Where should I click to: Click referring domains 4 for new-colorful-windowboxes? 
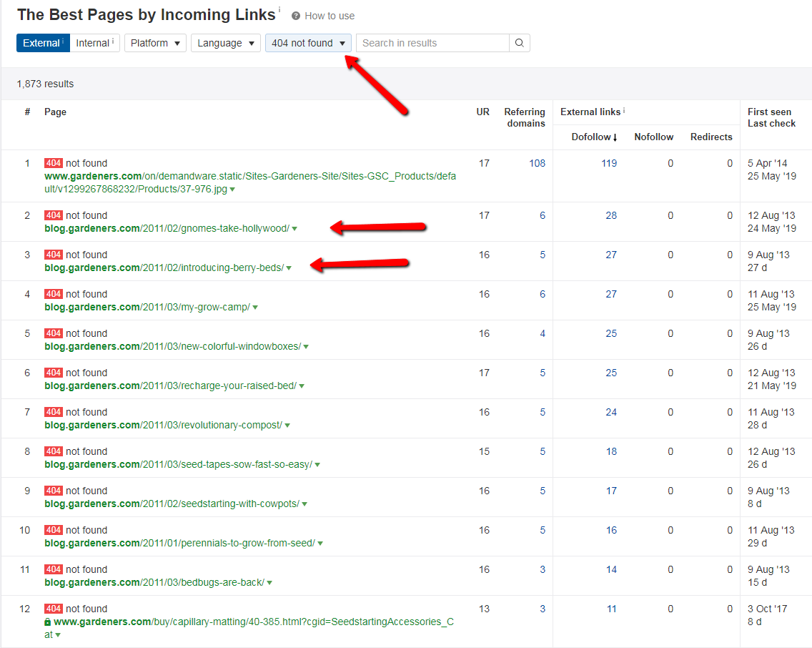click(543, 333)
